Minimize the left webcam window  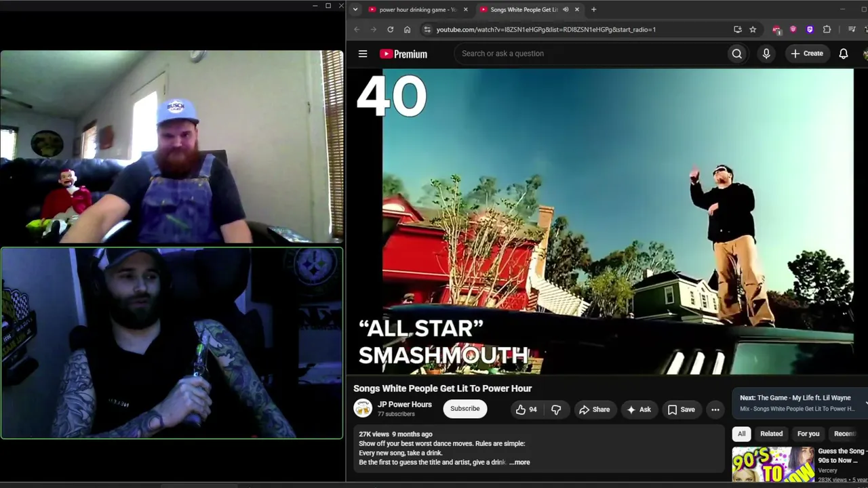pyautogui.click(x=315, y=5)
